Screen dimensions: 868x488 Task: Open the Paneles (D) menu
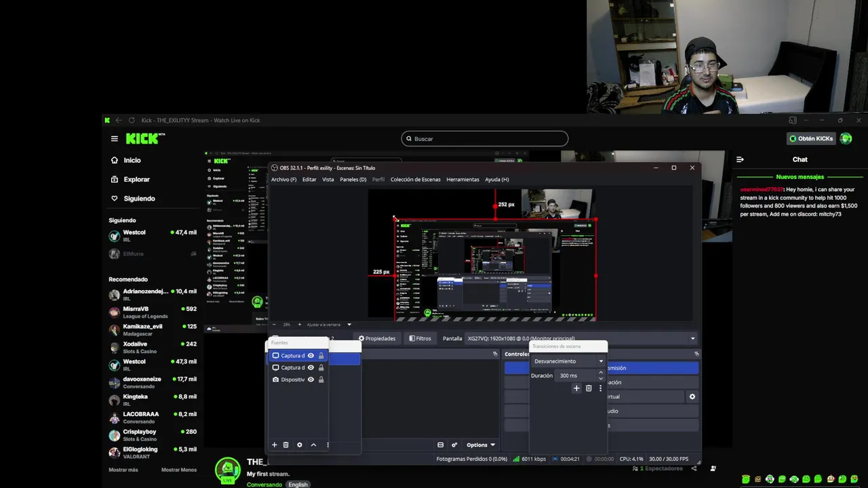click(x=353, y=179)
